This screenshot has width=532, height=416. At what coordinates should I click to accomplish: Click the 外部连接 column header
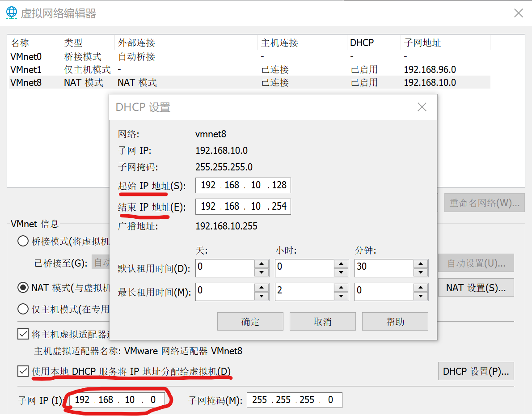[186, 42]
